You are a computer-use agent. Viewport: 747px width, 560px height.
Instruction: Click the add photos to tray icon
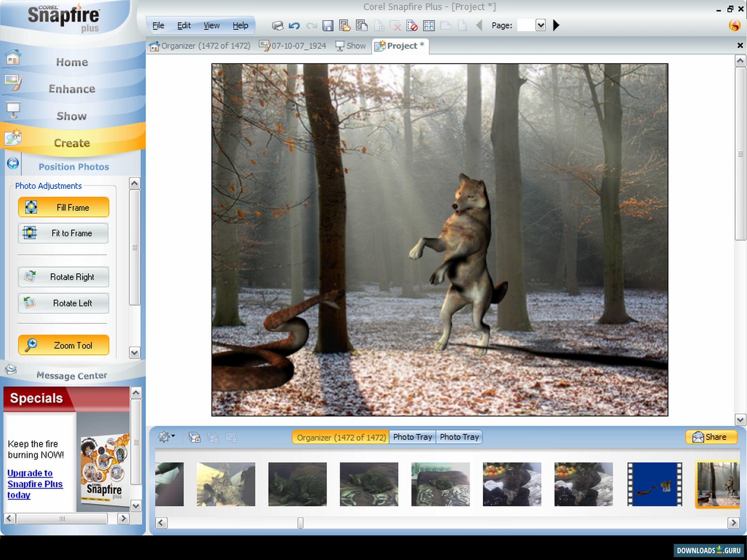click(194, 437)
